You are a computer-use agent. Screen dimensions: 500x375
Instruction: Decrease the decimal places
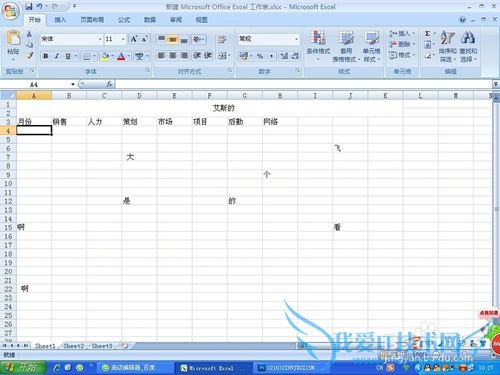(x=295, y=56)
